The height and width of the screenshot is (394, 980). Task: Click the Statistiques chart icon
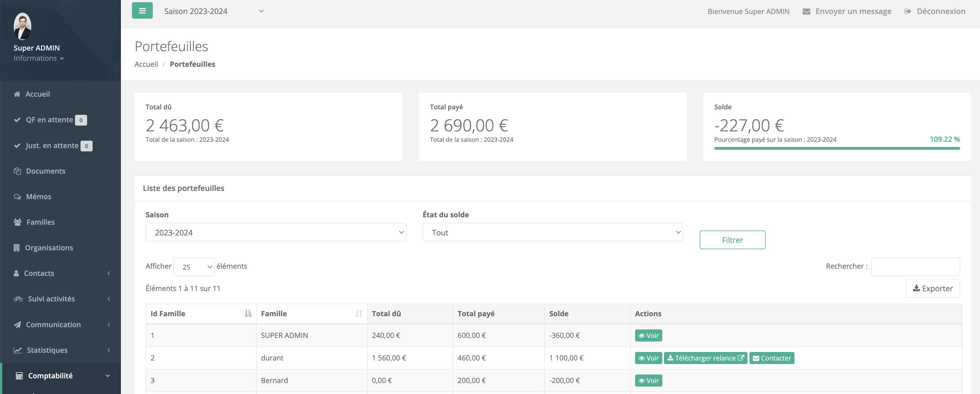coord(18,350)
